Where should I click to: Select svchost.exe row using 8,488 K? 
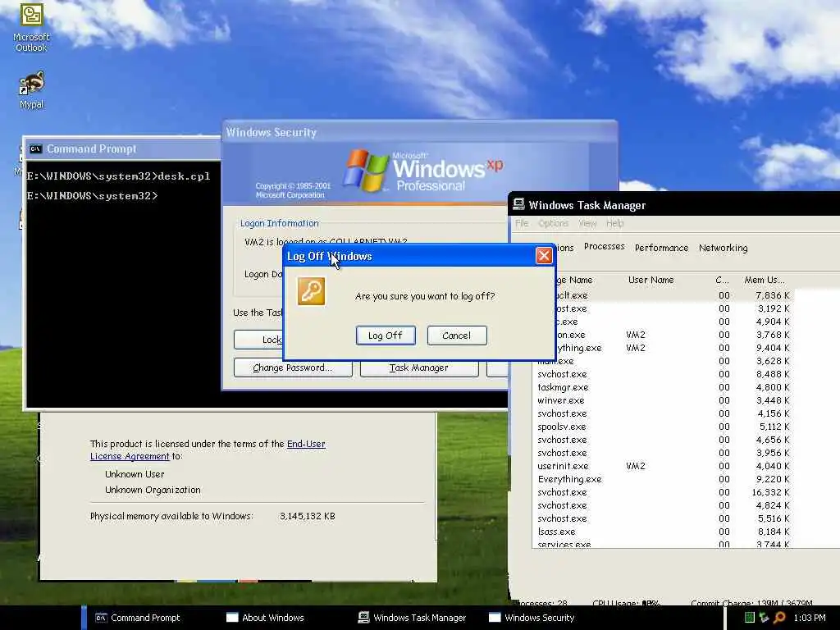click(663, 374)
